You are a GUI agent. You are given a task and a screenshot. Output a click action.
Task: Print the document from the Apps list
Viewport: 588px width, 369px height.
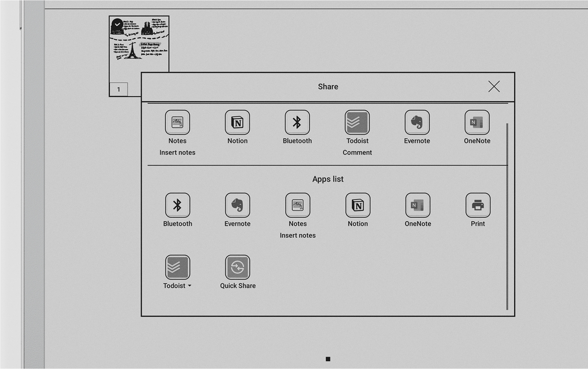[478, 204]
